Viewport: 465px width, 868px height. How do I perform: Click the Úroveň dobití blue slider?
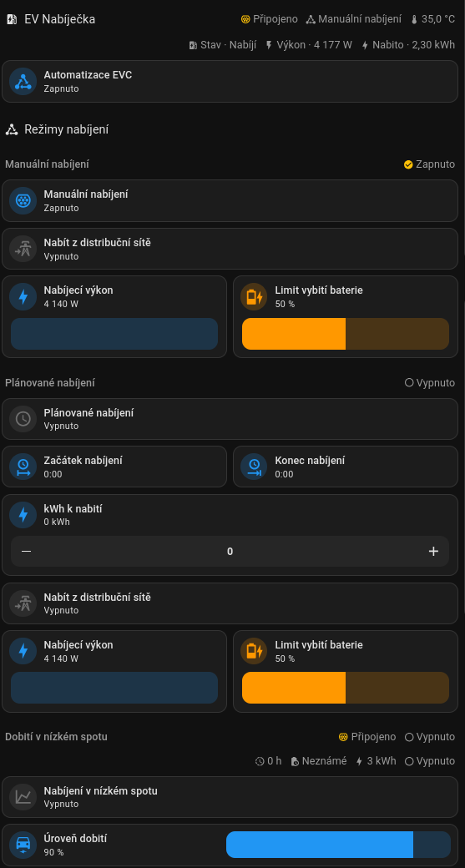pos(338,845)
